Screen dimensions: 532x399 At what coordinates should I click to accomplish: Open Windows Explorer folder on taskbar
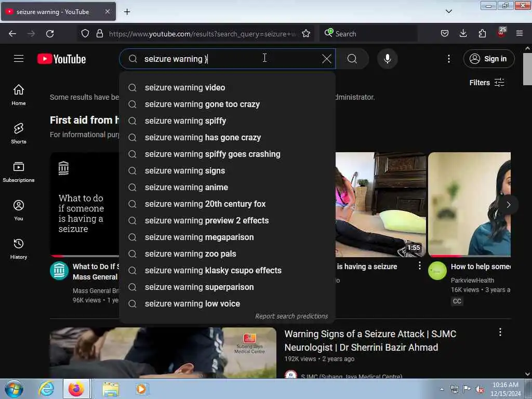point(111,389)
